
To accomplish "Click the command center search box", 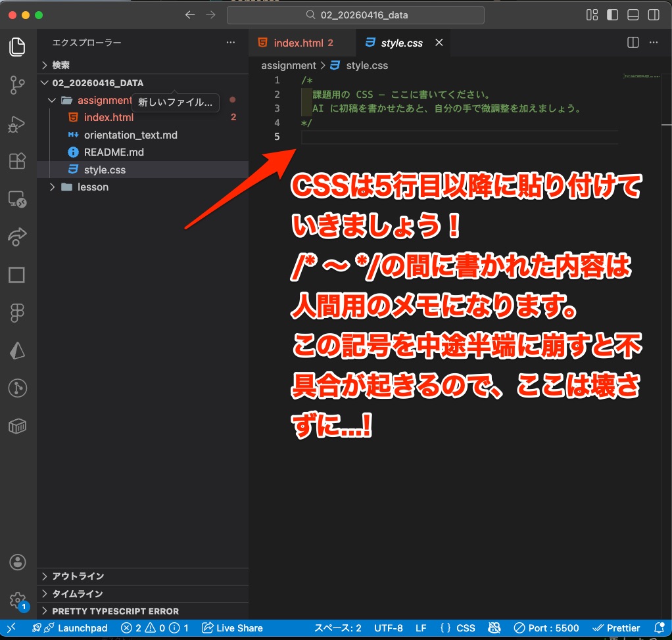I will 355,15.
